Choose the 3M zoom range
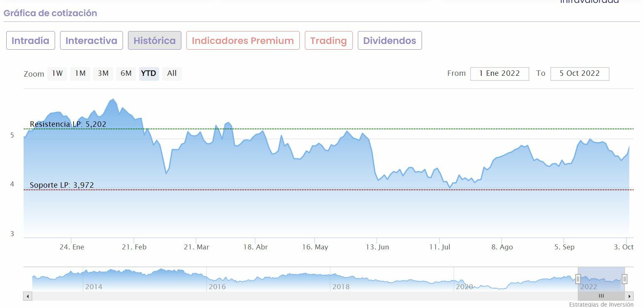The image size is (644, 307). (x=103, y=73)
